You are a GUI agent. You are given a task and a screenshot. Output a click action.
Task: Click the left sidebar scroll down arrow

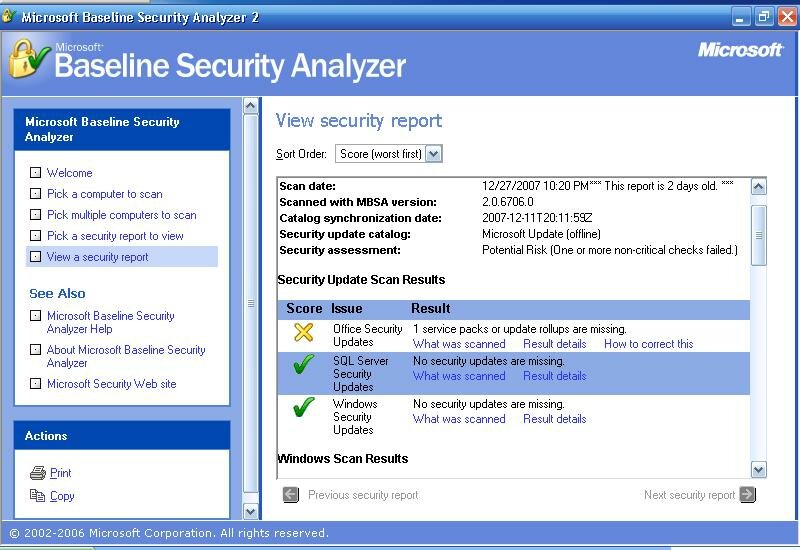point(251,511)
